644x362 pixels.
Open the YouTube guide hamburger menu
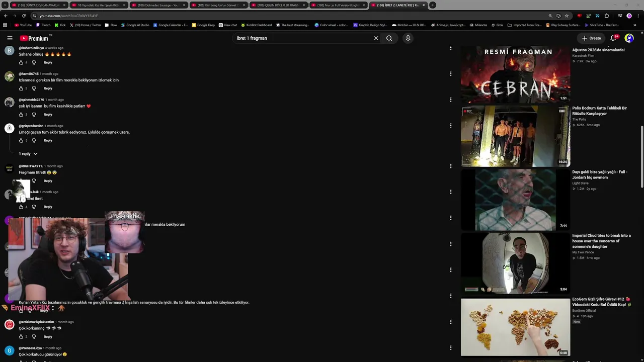(x=10, y=38)
